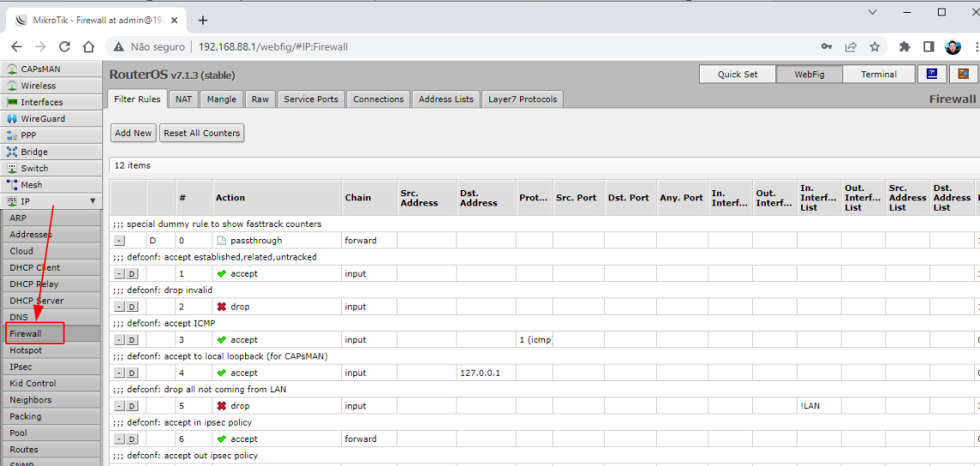Viewport: 980px width, 466px height.
Task: Open the Switch section in sidebar
Action: (51, 169)
